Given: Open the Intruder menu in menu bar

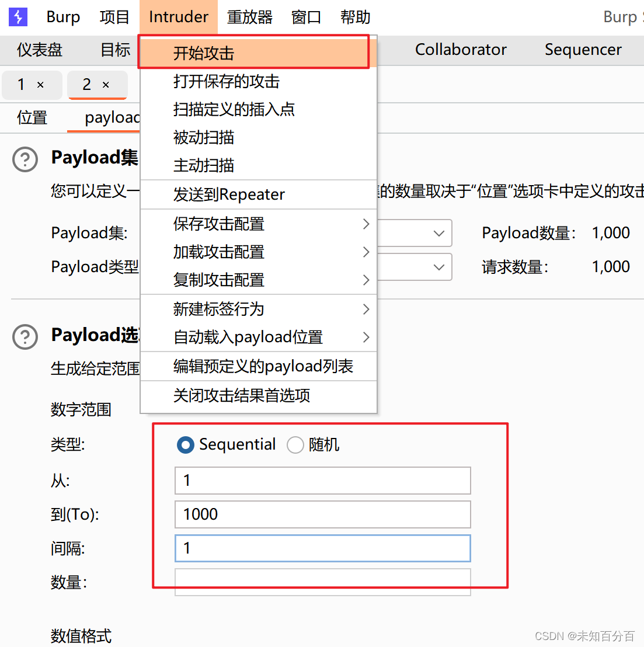Looking at the screenshot, I should [179, 17].
